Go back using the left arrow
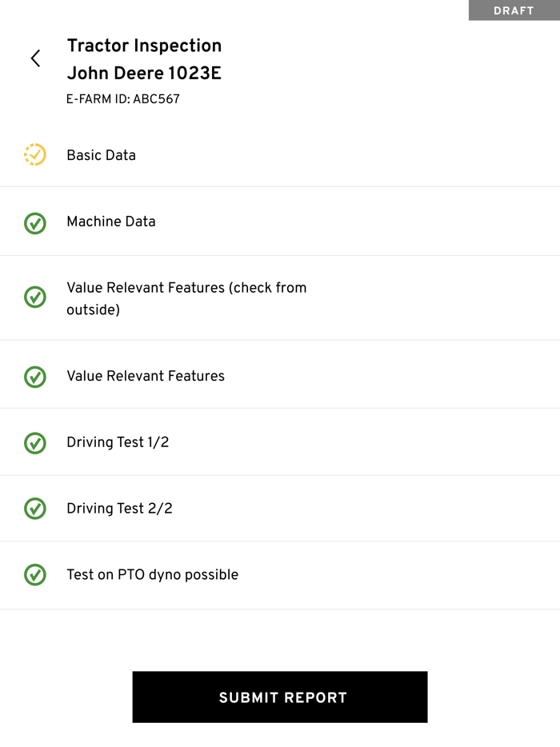 tap(35, 58)
